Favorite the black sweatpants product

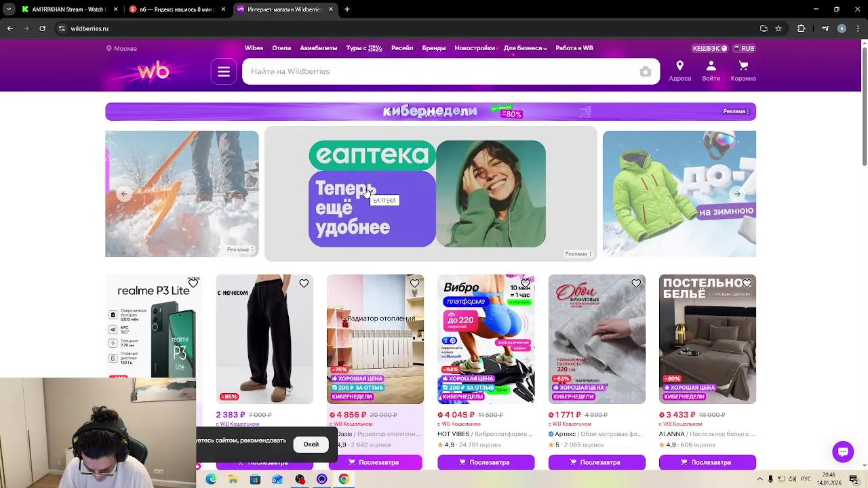point(304,283)
